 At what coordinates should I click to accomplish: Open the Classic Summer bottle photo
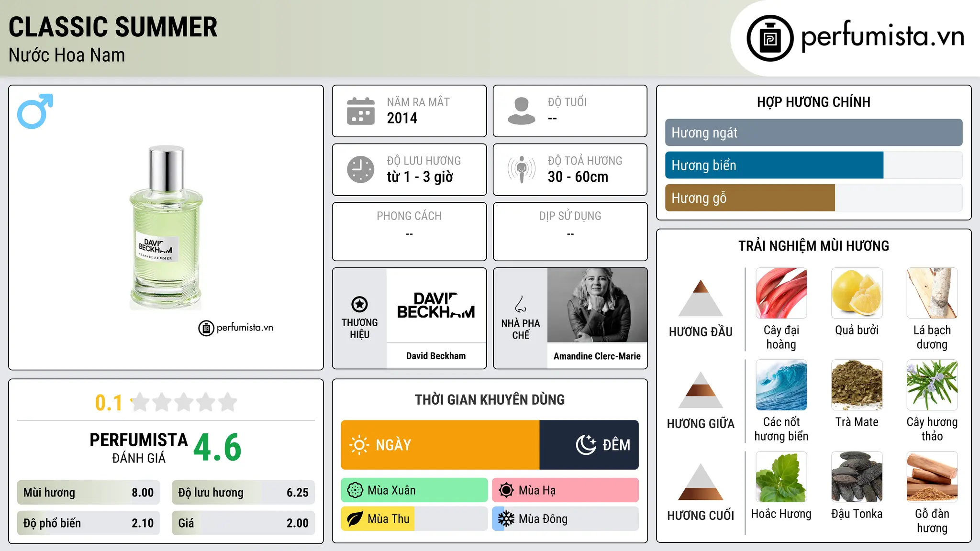pyautogui.click(x=166, y=228)
